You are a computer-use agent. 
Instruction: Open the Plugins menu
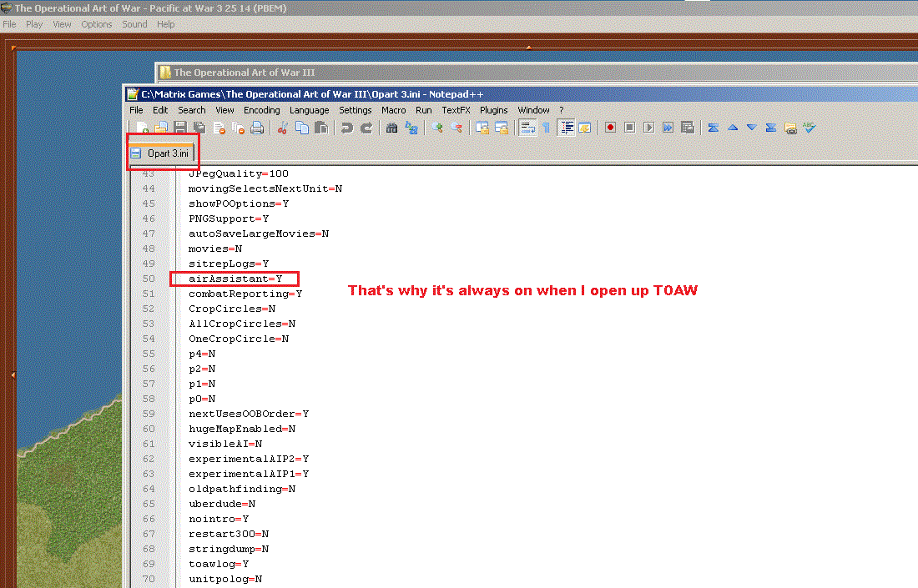pos(493,110)
